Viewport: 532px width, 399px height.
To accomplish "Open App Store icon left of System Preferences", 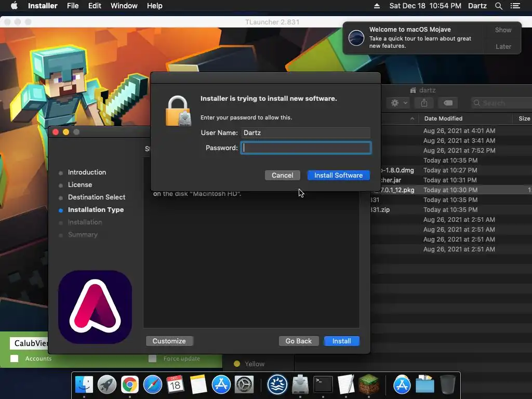I will click(x=221, y=385).
